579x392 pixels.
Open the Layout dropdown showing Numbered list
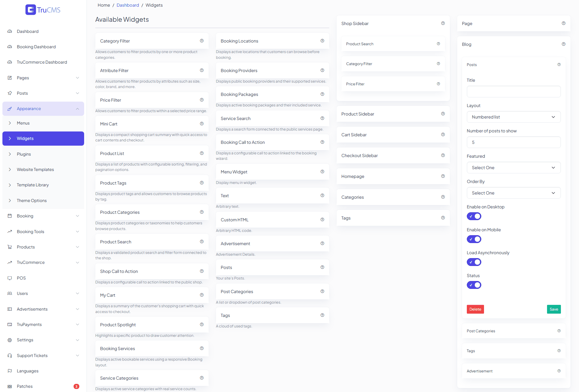point(514,117)
